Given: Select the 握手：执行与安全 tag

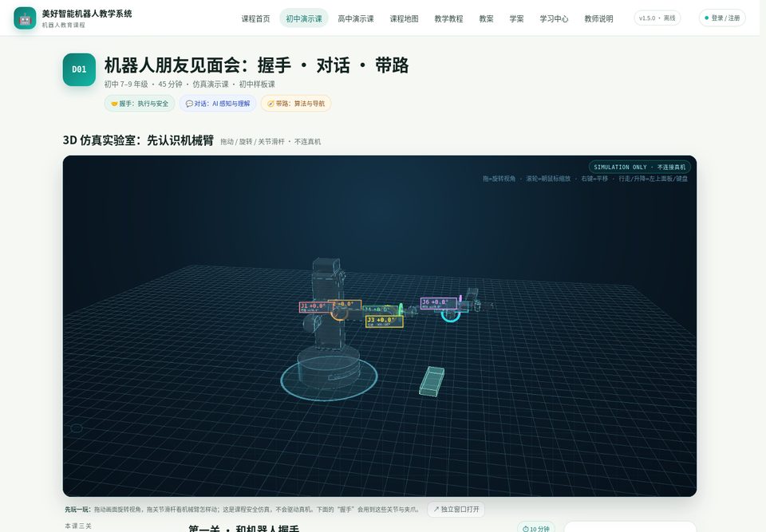Looking at the screenshot, I should [x=139, y=104].
